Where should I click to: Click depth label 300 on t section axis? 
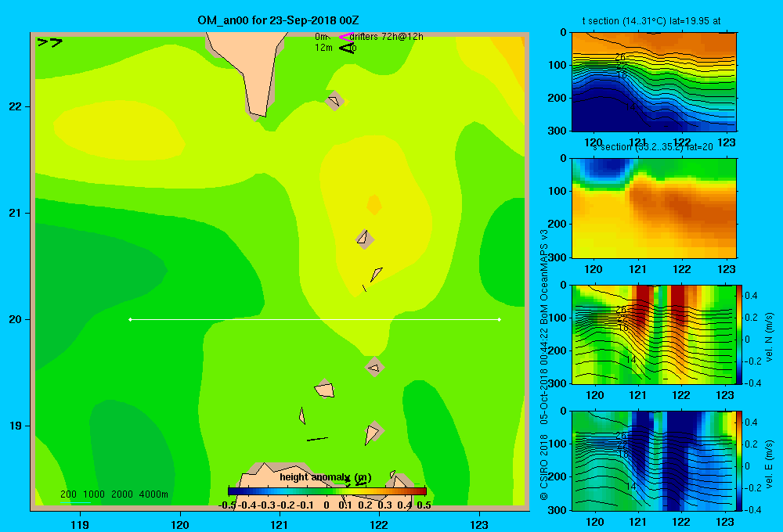point(559,130)
